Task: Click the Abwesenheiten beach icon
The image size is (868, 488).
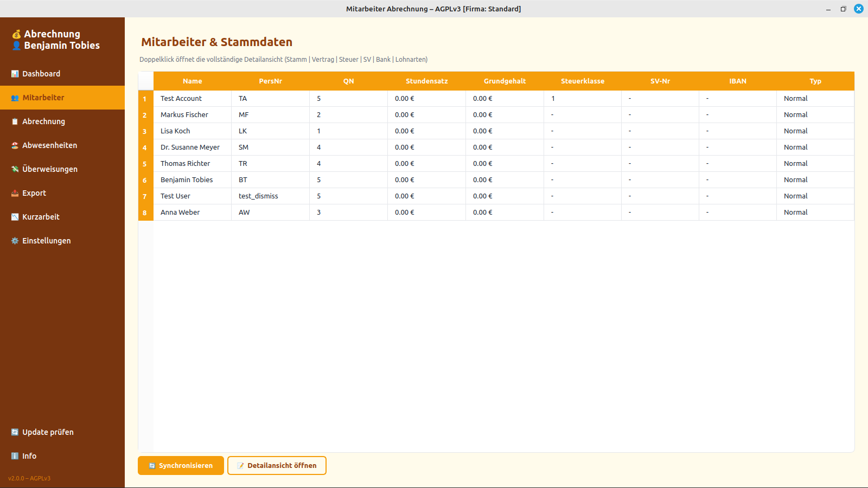Action: click(15, 145)
